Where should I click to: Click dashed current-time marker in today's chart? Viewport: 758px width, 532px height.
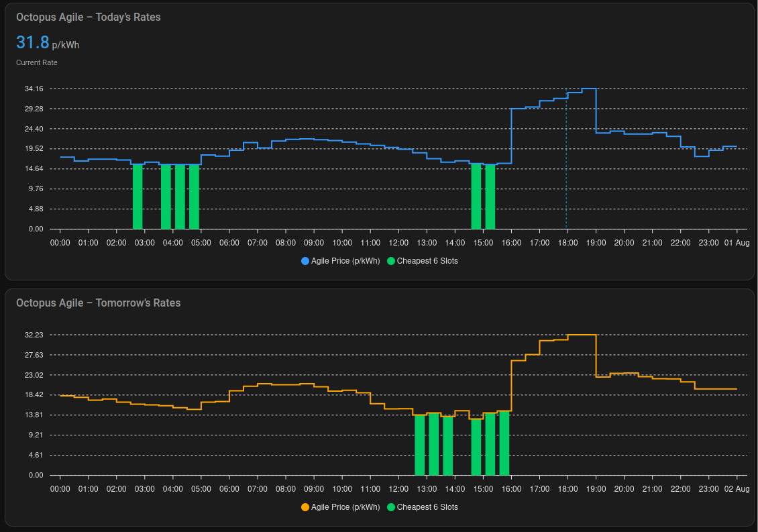pyautogui.click(x=566, y=168)
